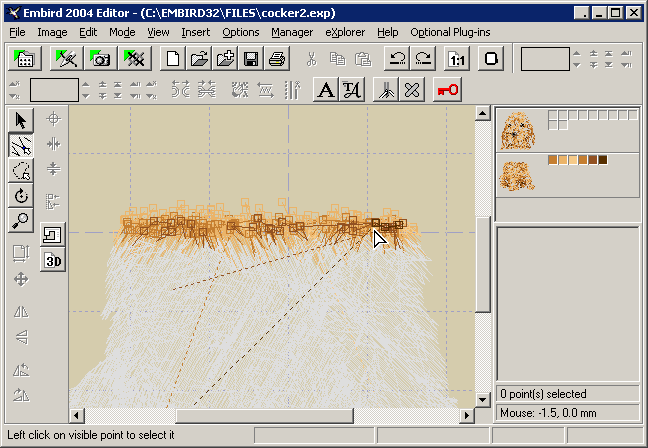Open the File menu
This screenshot has width=648, height=448.
[x=17, y=32]
